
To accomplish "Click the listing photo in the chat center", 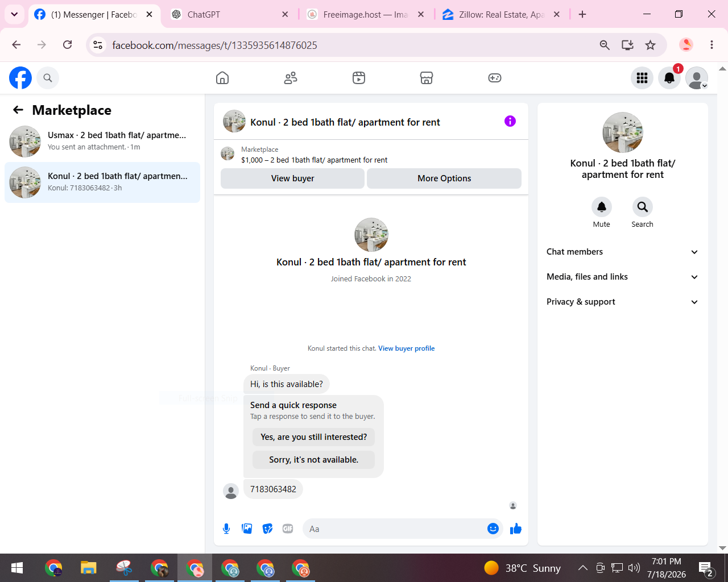I will [371, 235].
